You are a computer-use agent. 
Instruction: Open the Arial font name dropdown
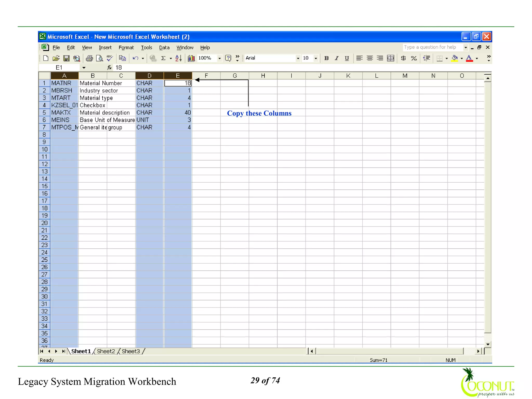coord(298,58)
